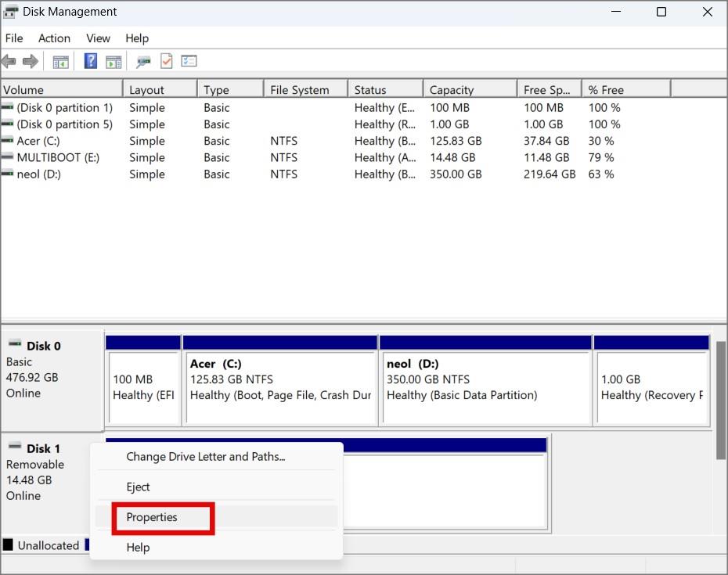Click the vertical scrollbar in the disk pane
Screen dimensions: 728x575
[x=721, y=400]
